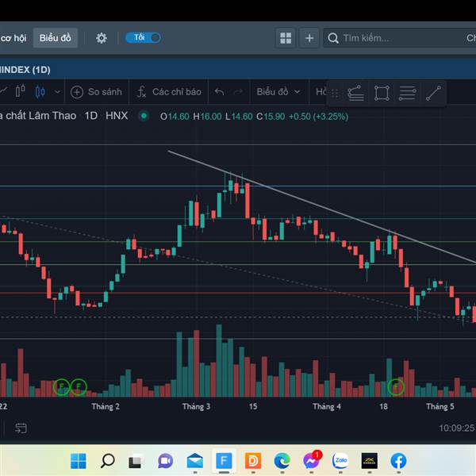Image resolution: width=476 pixels, height=476 pixels.
Task: Click the Tìm kiếm search field
Action: pyautogui.click(x=399, y=38)
